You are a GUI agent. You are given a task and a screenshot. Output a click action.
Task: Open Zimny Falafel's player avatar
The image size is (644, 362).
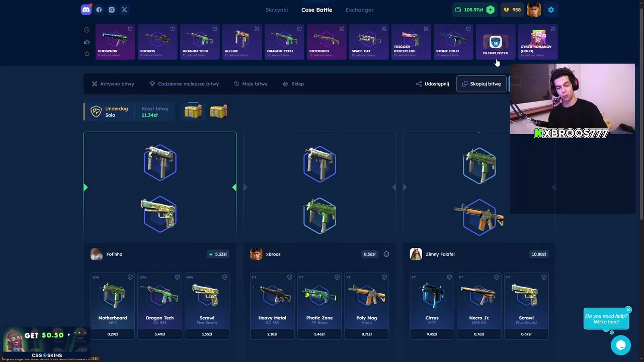coord(416,254)
